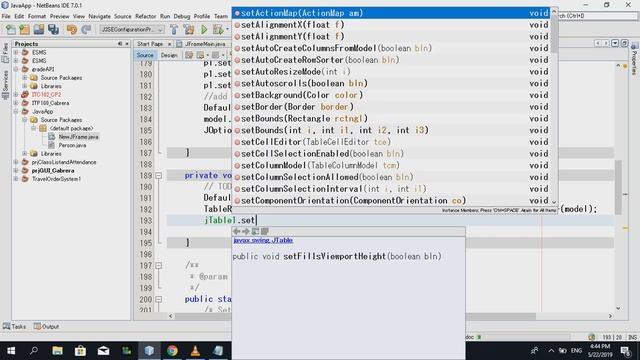Expand the ITC102_CP2 project node
Viewport: 640px width, 360px height.
click(16, 94)
